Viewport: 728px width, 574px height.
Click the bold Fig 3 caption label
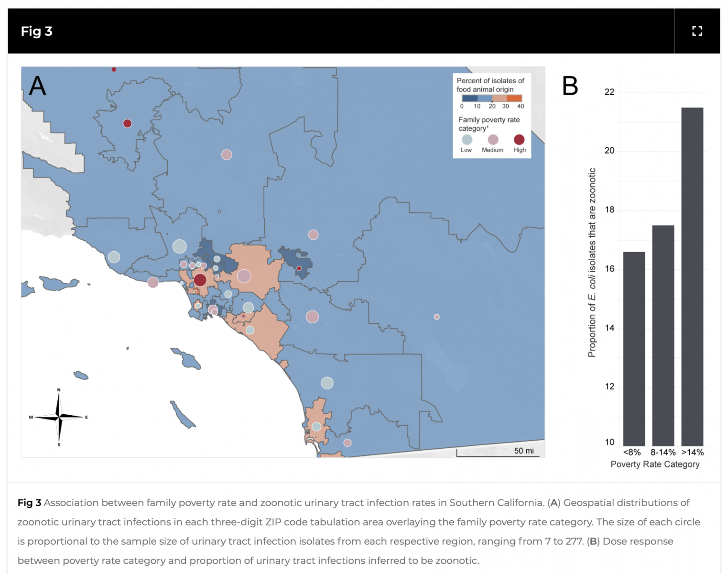point(29,503)
